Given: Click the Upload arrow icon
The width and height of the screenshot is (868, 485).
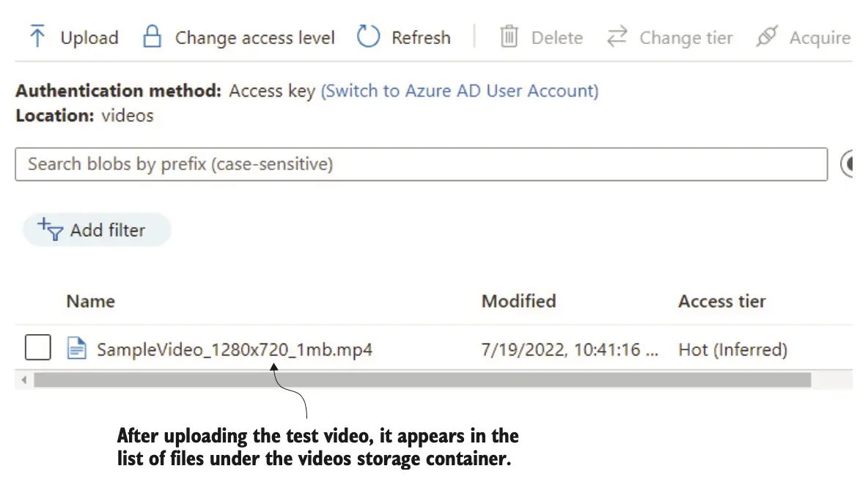Looking at the screenshot, I should pos(36,37).
